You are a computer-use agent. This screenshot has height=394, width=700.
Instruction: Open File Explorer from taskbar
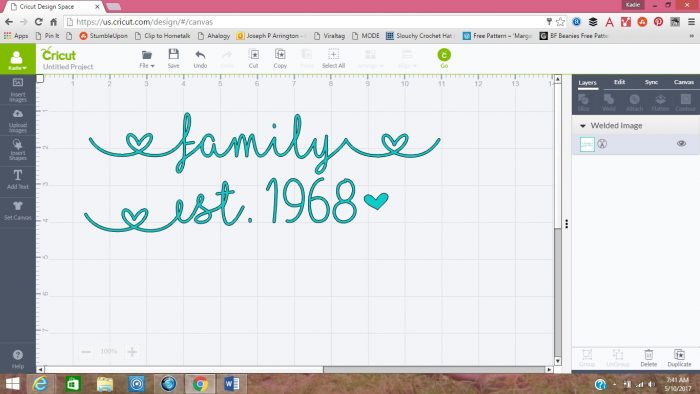click(104, 384)
